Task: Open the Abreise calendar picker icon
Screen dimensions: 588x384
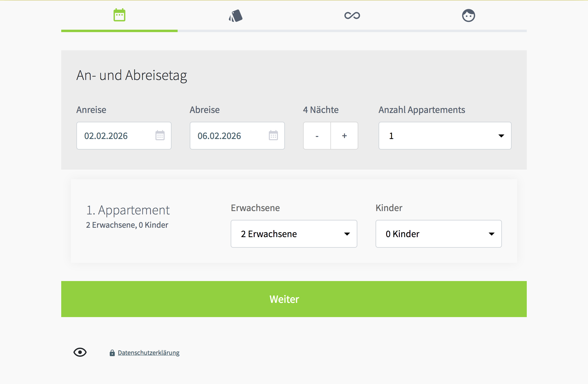Action: pos(273,135)
